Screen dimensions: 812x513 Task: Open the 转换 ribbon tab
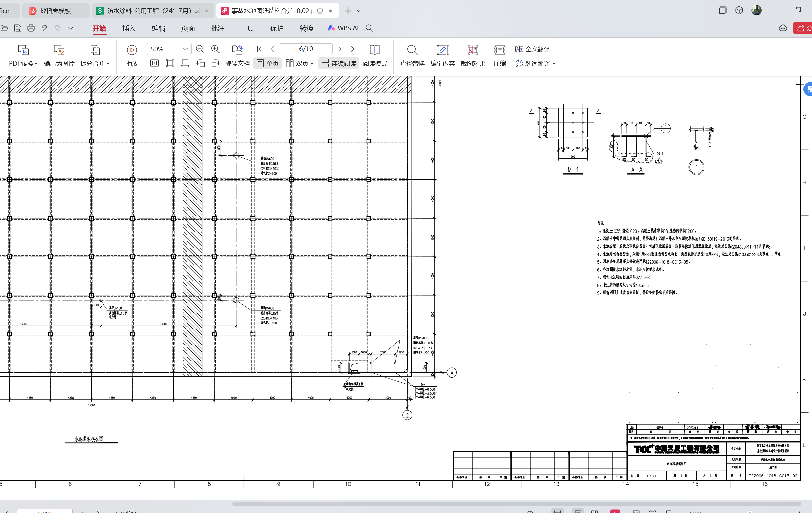pyautogui.click(x=306, y=28)
